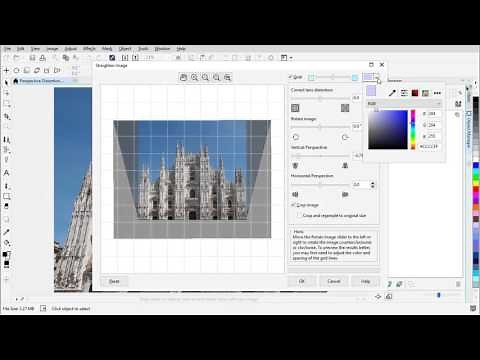Image resolution: width=480 pixels, height=360 pixels.
Task: Click the Zoom to Fit icon in preview toolbar
Action: (216, 77)
